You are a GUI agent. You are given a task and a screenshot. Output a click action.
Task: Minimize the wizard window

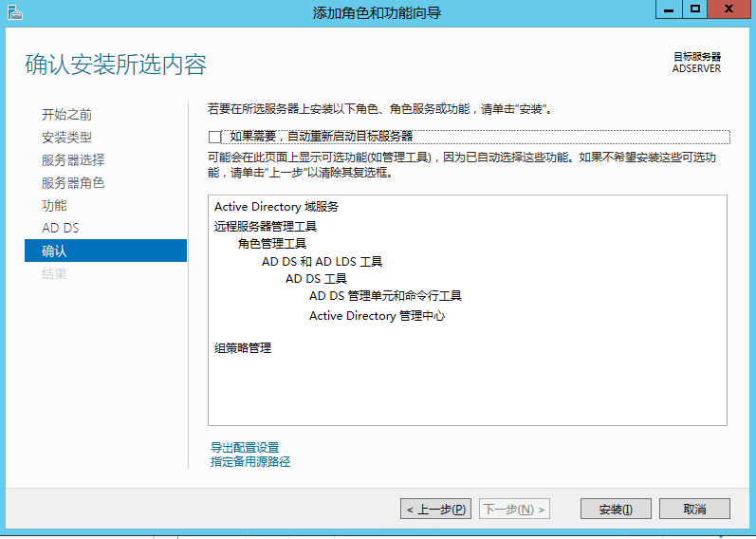tap(669, 9)
